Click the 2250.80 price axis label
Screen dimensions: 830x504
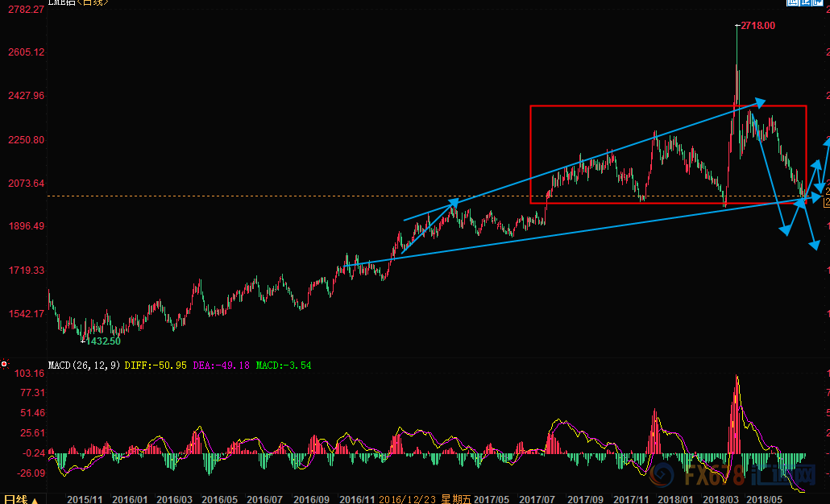click(27, 140)
